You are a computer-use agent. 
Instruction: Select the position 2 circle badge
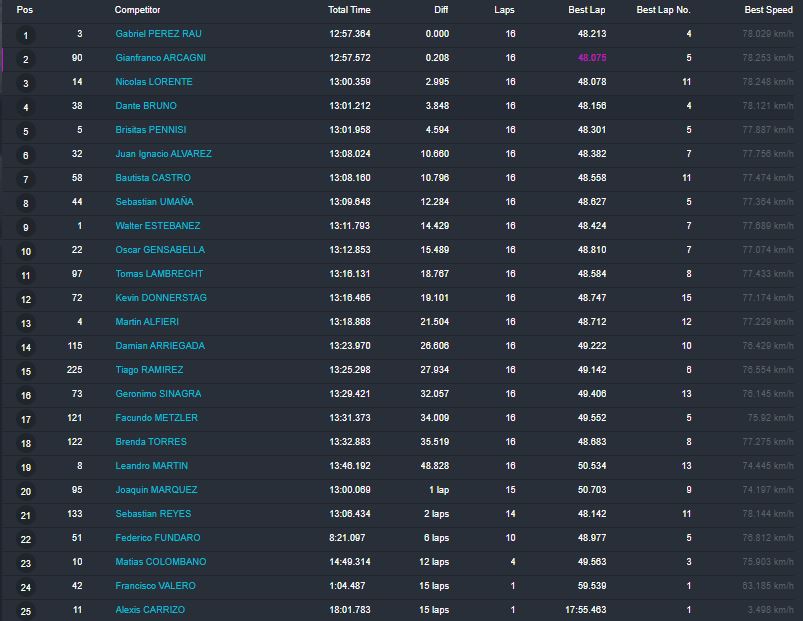[26, 59]
